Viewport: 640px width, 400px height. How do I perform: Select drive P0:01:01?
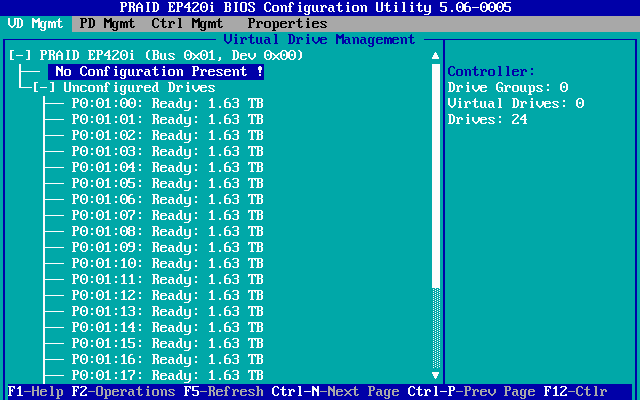point(167,120)
